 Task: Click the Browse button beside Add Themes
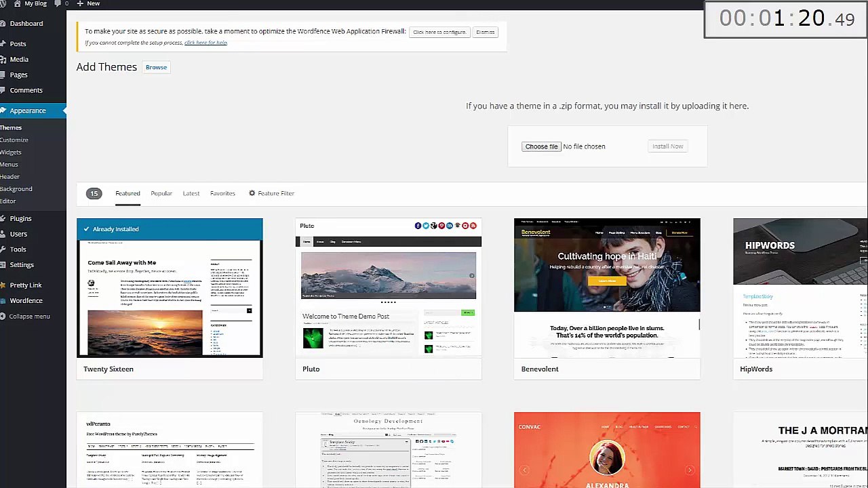(156, 67)
